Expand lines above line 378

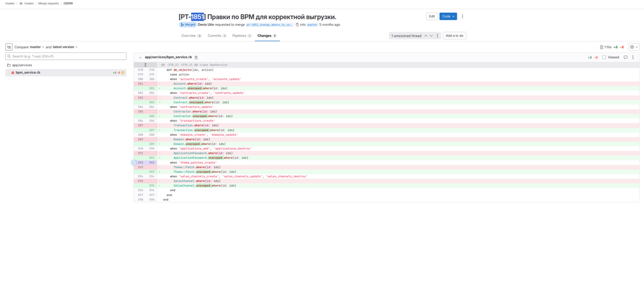coord(146,65)
